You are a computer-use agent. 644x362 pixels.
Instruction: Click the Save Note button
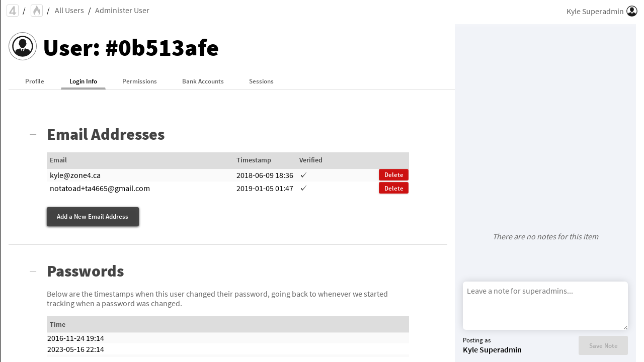603,345
